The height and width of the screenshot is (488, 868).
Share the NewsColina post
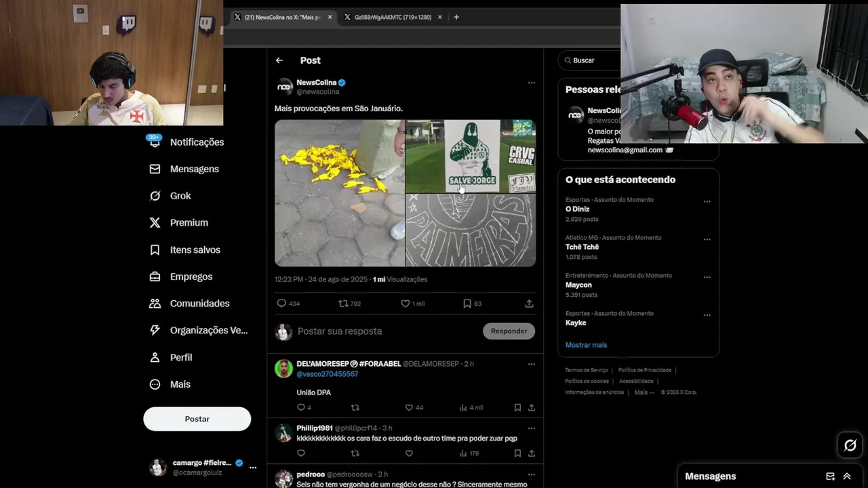click(x=529, y=304)
